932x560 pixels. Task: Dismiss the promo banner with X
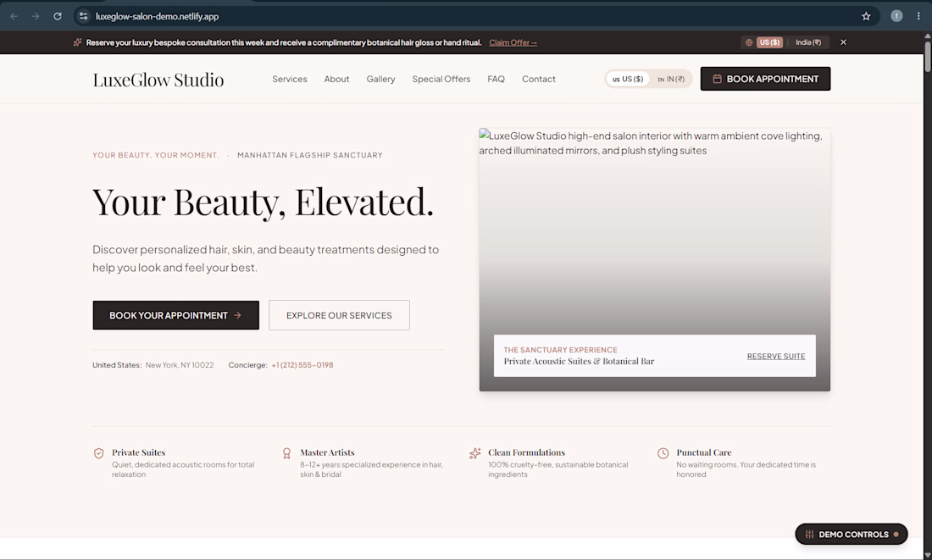843,42
